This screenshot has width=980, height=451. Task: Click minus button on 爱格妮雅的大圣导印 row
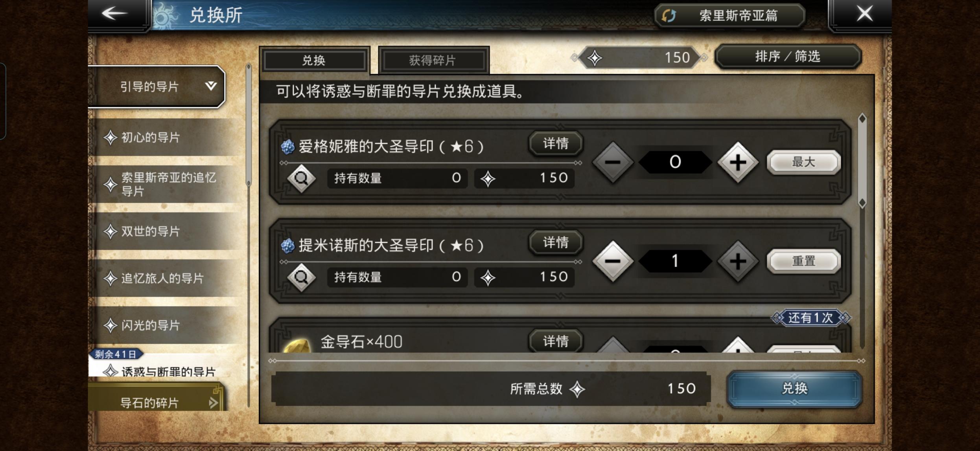(613, 162)
